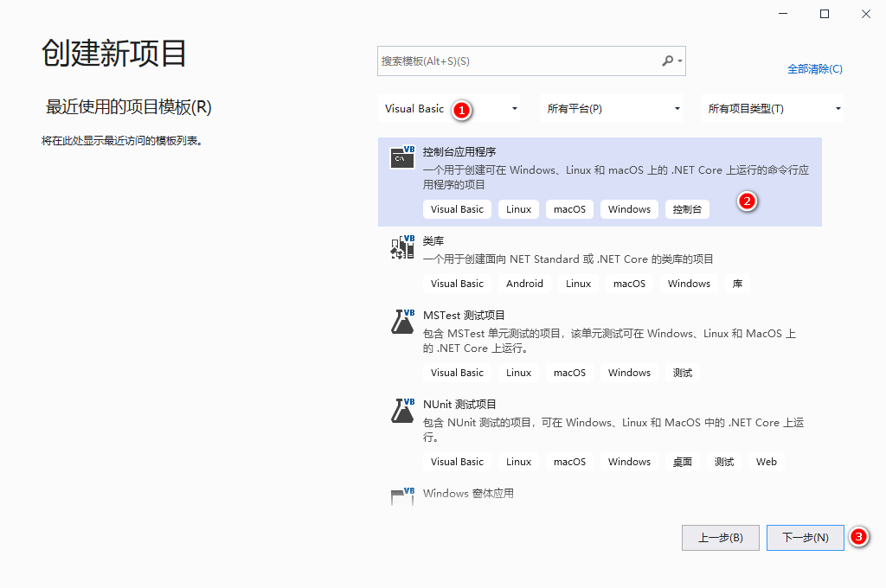Select the 类库 template title

[x=433, y=241]
